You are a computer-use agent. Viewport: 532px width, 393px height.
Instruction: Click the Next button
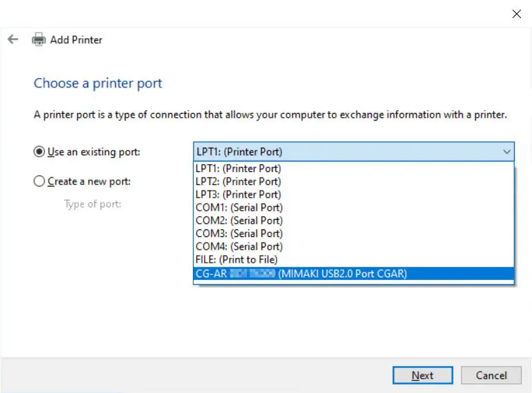click(x=422, y=376)
